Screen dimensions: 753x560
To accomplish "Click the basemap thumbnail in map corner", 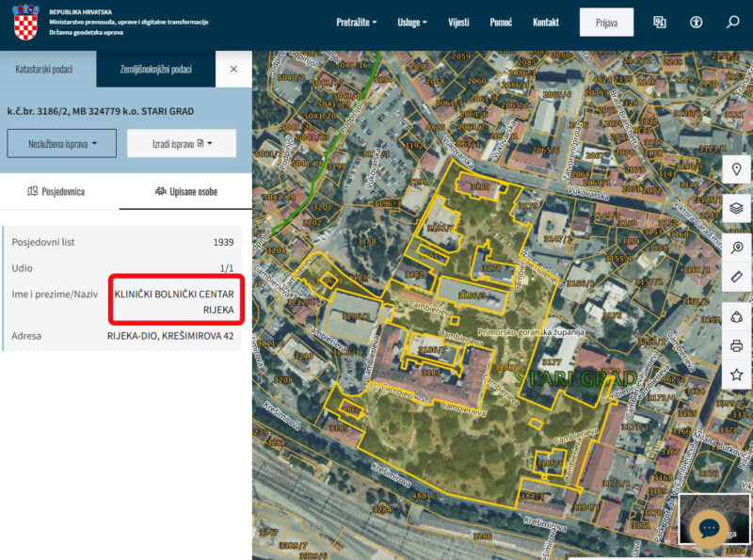I will (x=713, y=520).
